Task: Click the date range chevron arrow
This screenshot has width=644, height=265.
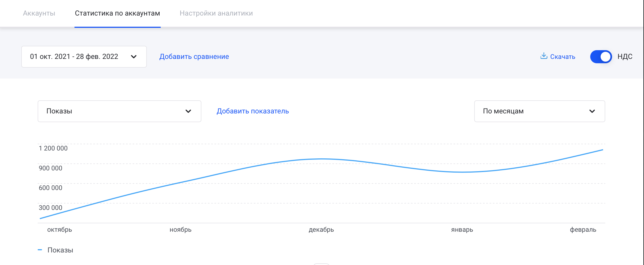Action: 133,57
